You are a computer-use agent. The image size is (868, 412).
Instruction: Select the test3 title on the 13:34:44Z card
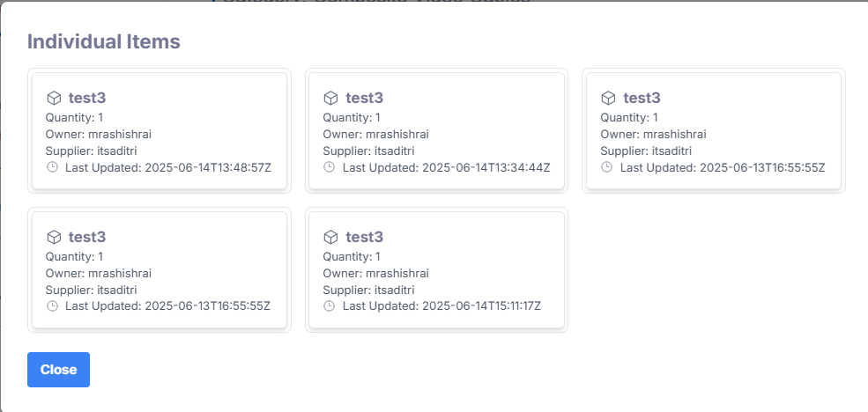tap(365, 98)
